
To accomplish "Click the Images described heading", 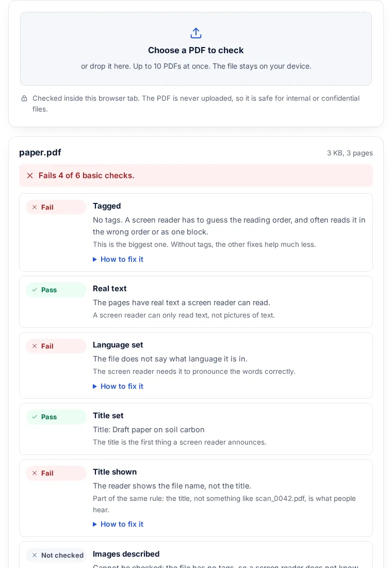I will click(126, 554).
